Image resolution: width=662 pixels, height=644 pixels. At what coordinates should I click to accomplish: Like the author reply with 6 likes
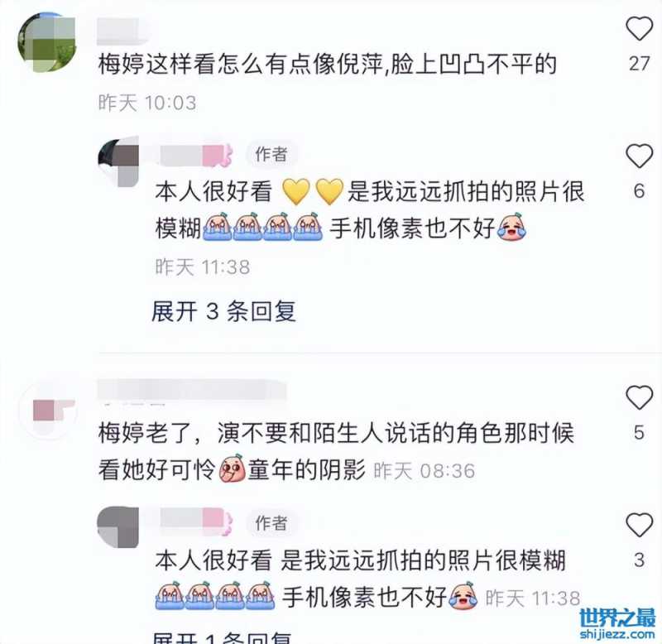coord(639,156)
